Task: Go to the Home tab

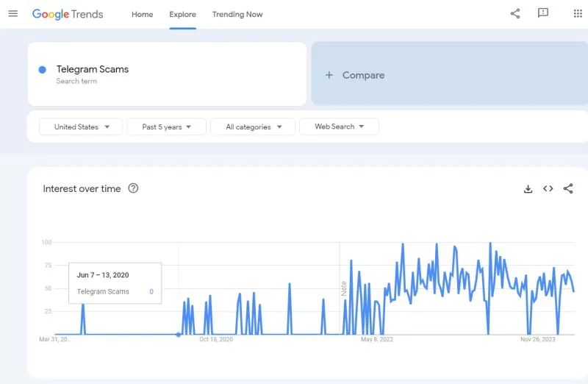Action: [142, 14]
